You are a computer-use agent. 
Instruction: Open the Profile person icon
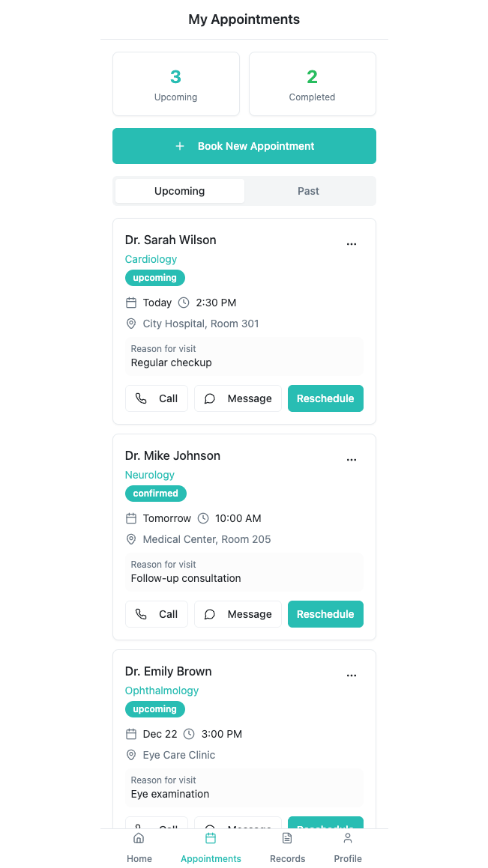tap(348, 837)
